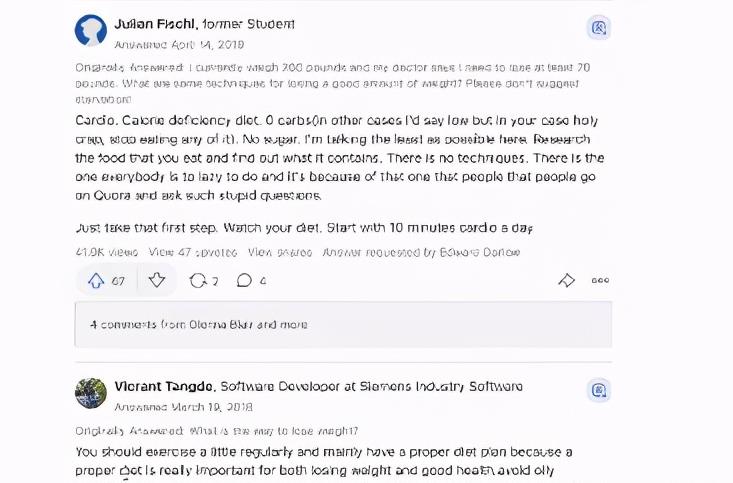
Task: Click the Originally Answered question under Vikrant Tangde
Action: click(x=274, y=431)
